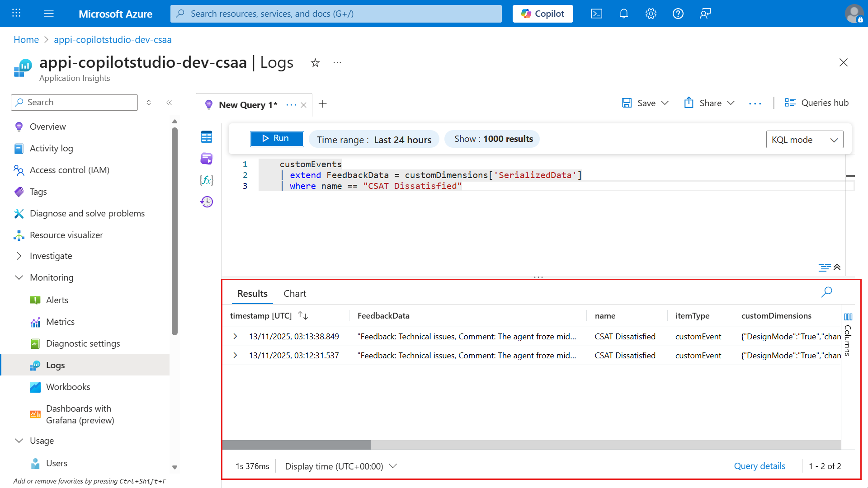Run the query
The image size is (868, 488).
click(277, 139)
